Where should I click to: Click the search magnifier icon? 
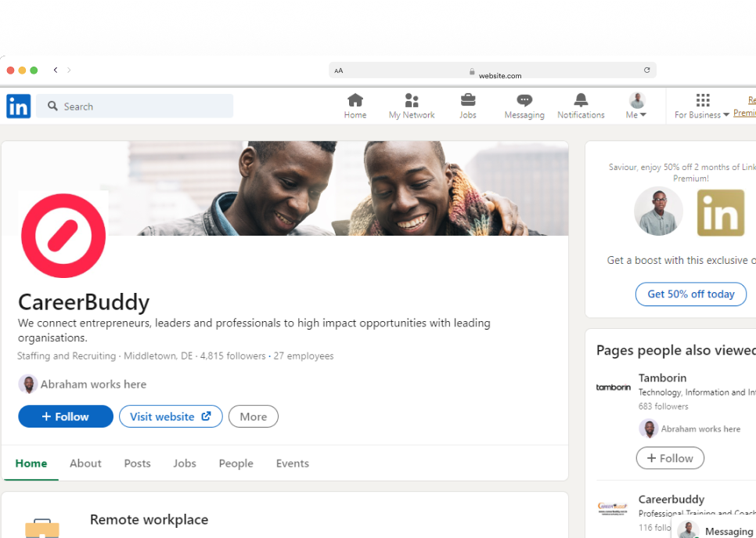[x=52, y=107]
